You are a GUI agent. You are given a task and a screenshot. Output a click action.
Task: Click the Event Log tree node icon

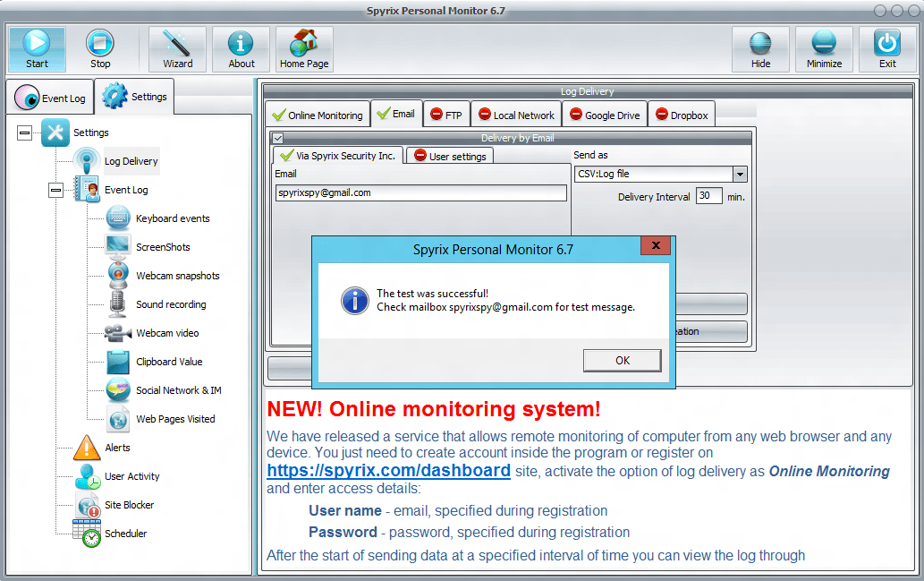coord(88,190)
